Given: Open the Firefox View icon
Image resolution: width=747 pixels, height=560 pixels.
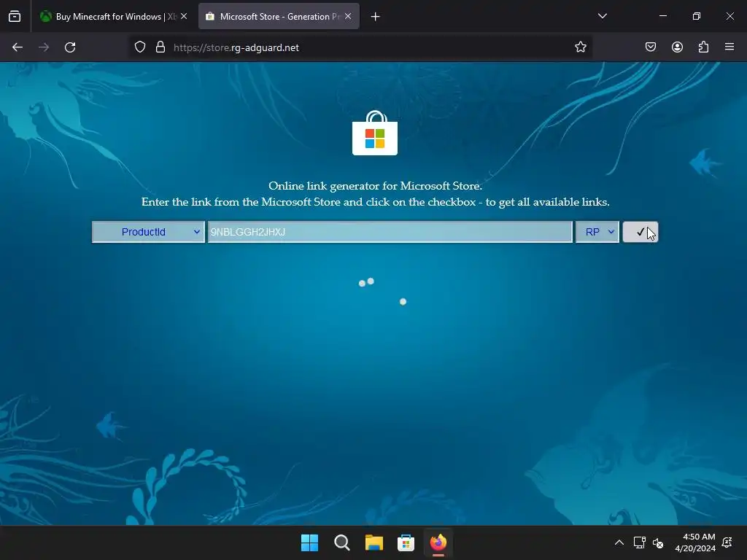Looking at the screenshot, I should click(15, 16).
